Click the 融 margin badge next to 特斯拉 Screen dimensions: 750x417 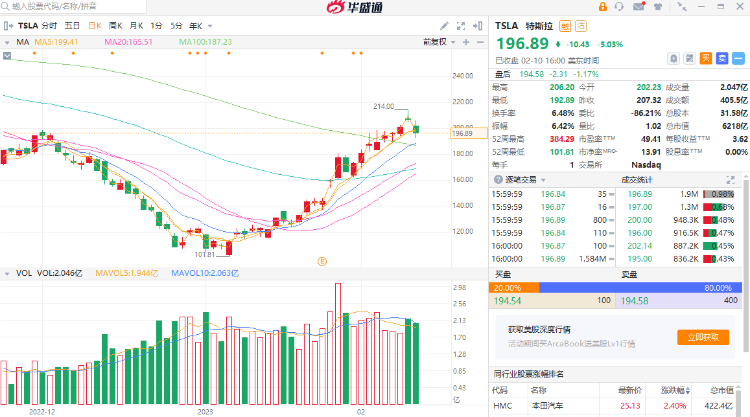(565, 26)
